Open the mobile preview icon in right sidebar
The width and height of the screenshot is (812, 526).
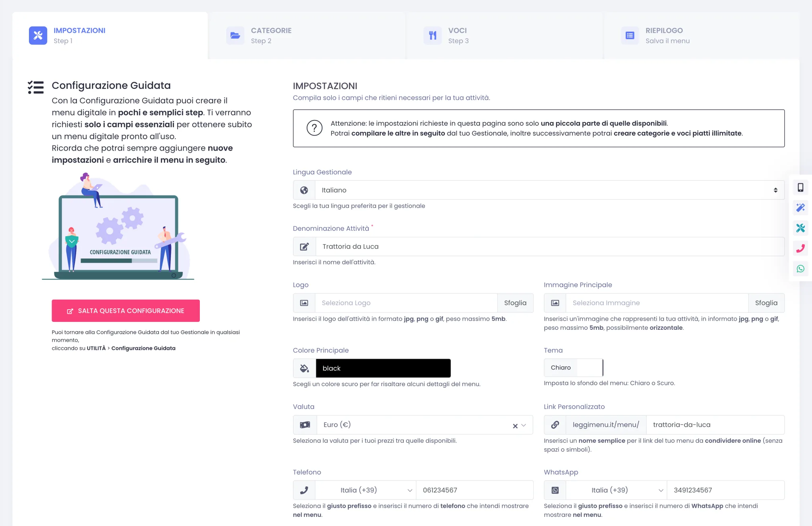coord(801,187)
